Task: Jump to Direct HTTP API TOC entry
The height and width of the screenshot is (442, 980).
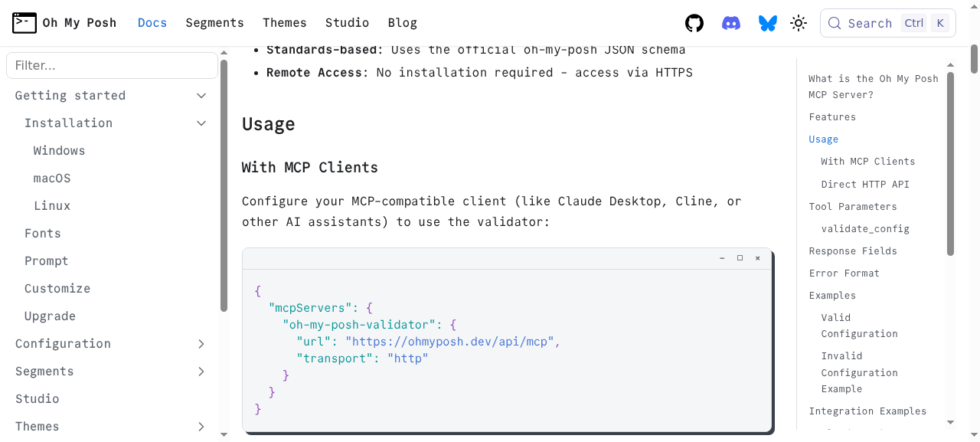Action: coord(865,185)
